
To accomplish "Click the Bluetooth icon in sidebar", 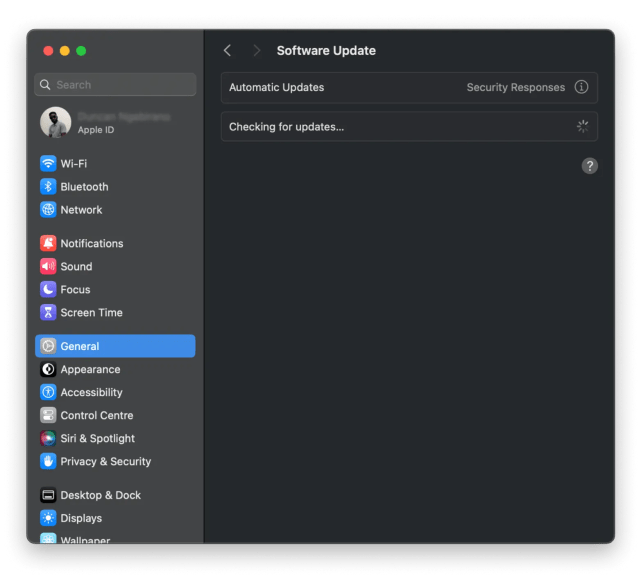I will pos(48,187).
